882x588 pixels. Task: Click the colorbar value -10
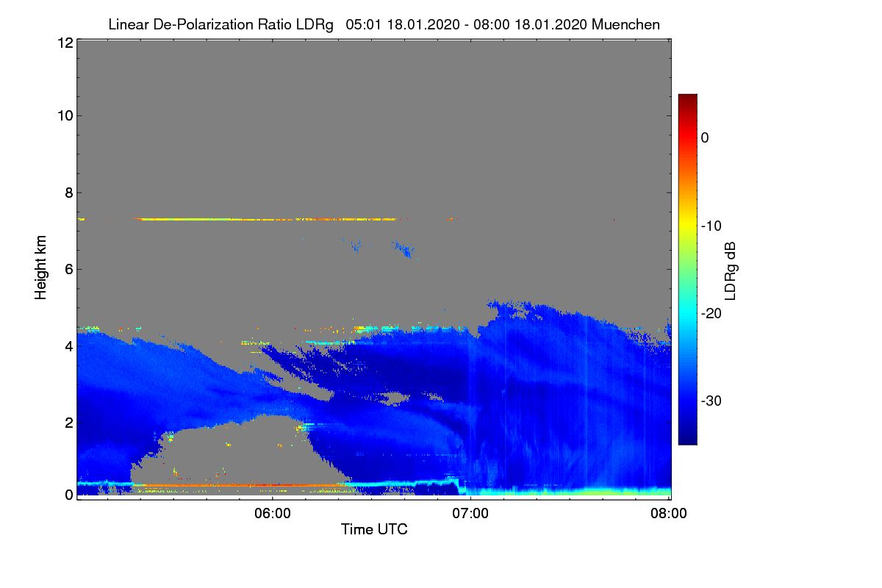click(710, 226)
